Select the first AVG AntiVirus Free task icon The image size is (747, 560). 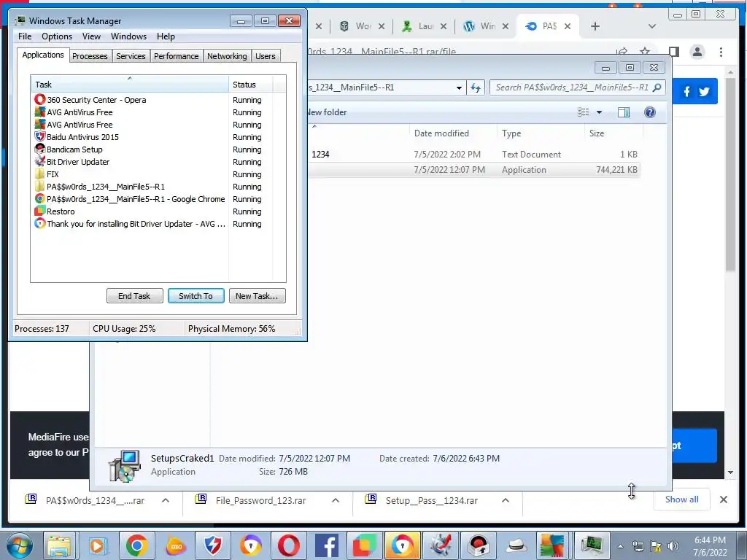(x=40, y=112)
